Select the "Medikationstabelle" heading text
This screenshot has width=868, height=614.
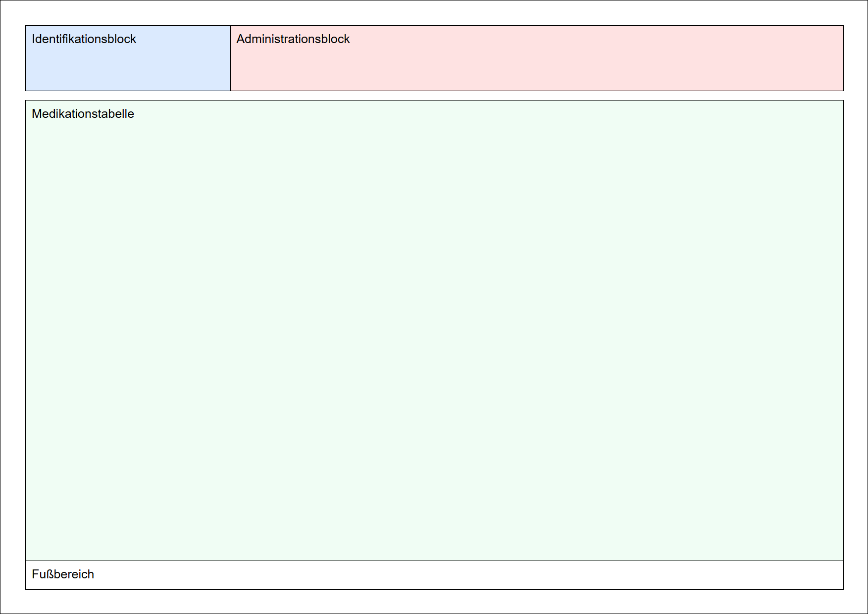coord(83,114)
